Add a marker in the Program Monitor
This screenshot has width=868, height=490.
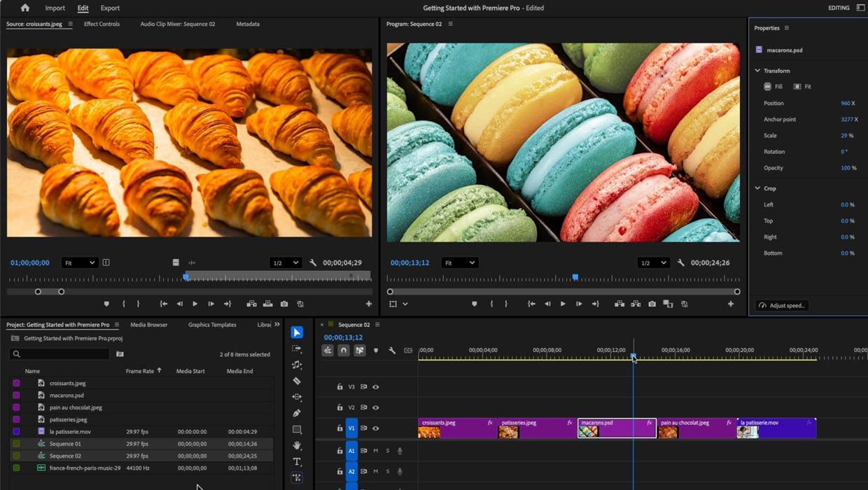[475, 304]
